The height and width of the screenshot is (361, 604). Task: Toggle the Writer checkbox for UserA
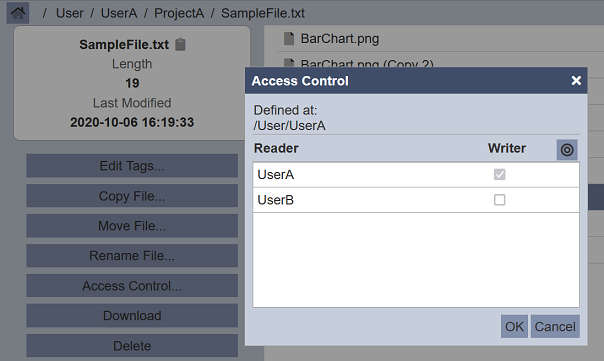point(500,175)
